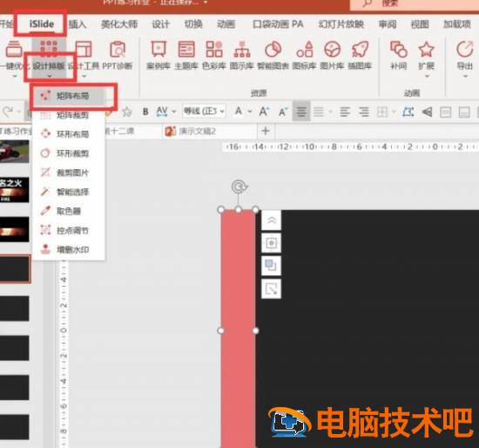Open the 智能图表 smart chart library

click(x=273, y=56)
